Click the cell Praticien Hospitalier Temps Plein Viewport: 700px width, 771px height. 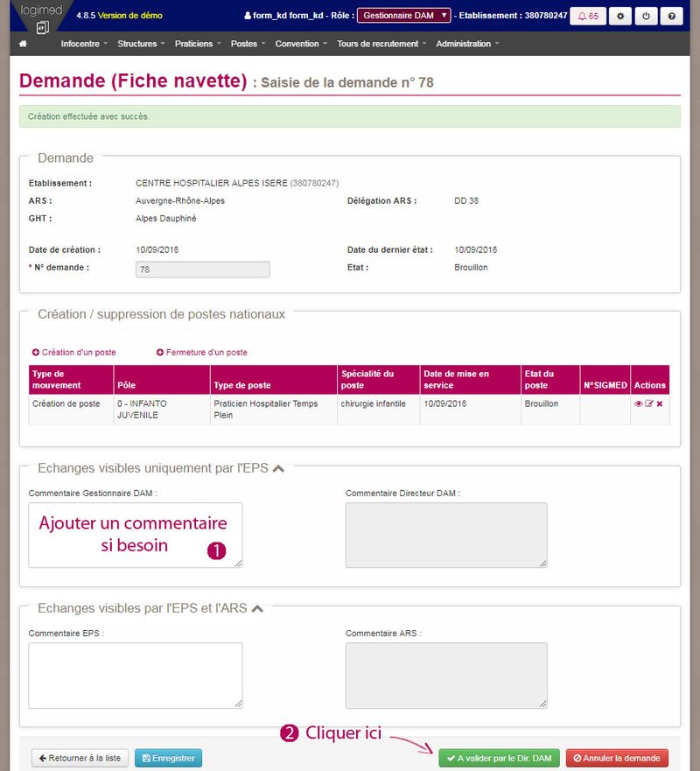pos(274,409)
